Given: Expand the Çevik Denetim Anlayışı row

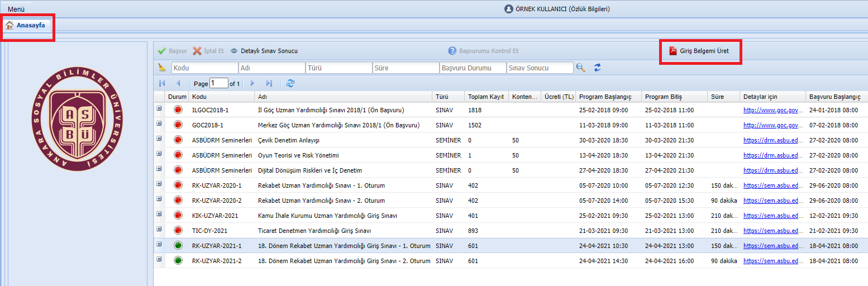Looking at the screenshot, I should tap(159, 139).
